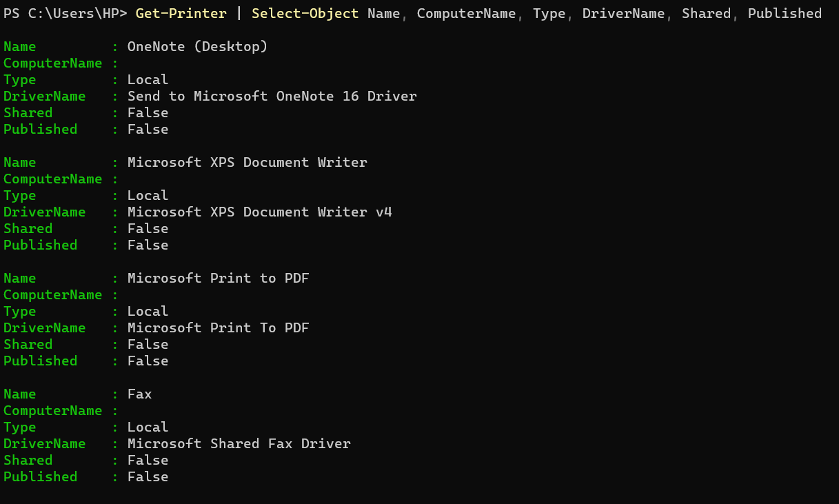Click the Published parameter in the command line
This screenshot has width=839, height=504.
(785, 13)
